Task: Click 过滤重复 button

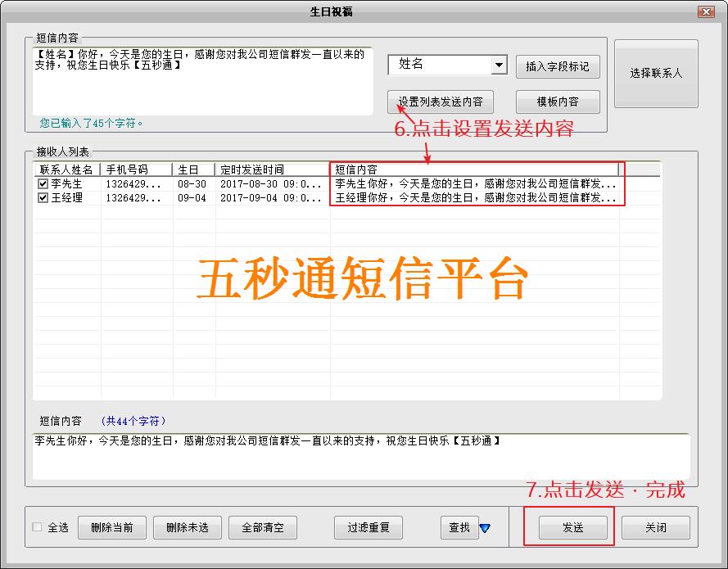Action: click(369, 527)
